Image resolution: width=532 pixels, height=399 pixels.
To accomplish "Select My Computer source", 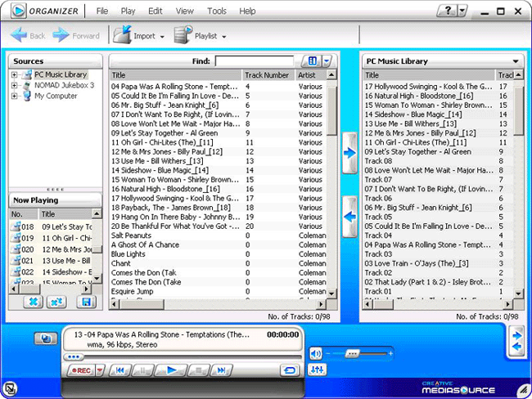I will pos(56,96).
